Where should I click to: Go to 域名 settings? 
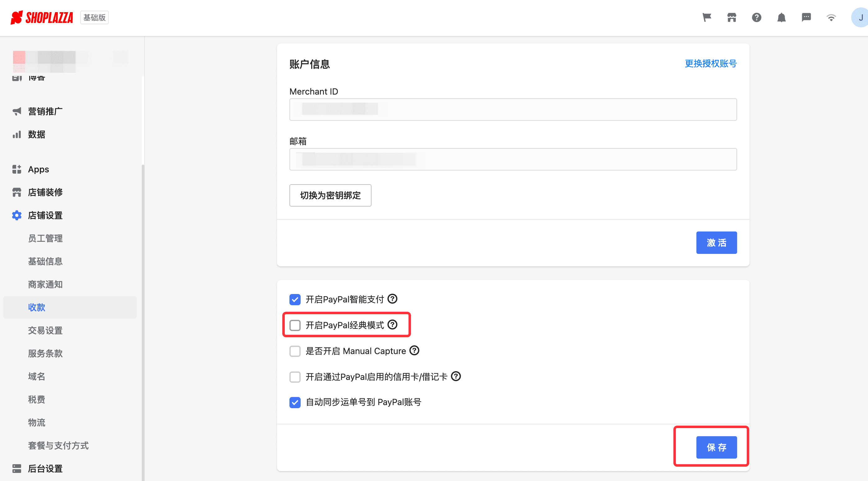(x=36, y=376)
